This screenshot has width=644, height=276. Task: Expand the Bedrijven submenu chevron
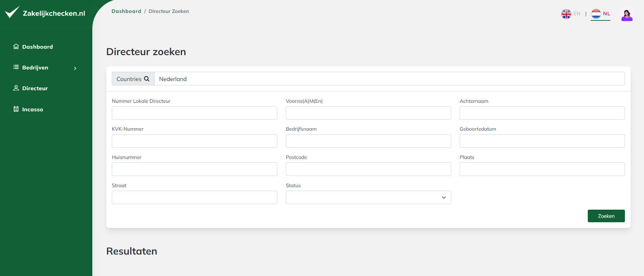coord(75,68)
